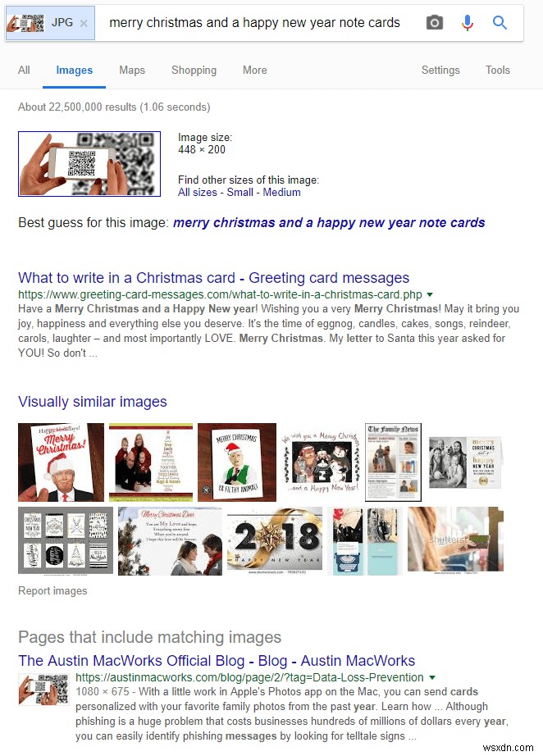This screenshot has width=543, height=756.
Task: Click in the search query text field
Action: (x=254, y=23)
